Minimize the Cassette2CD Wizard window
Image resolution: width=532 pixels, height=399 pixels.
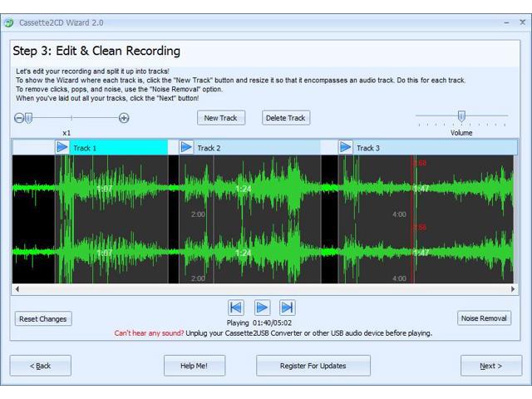506,22
